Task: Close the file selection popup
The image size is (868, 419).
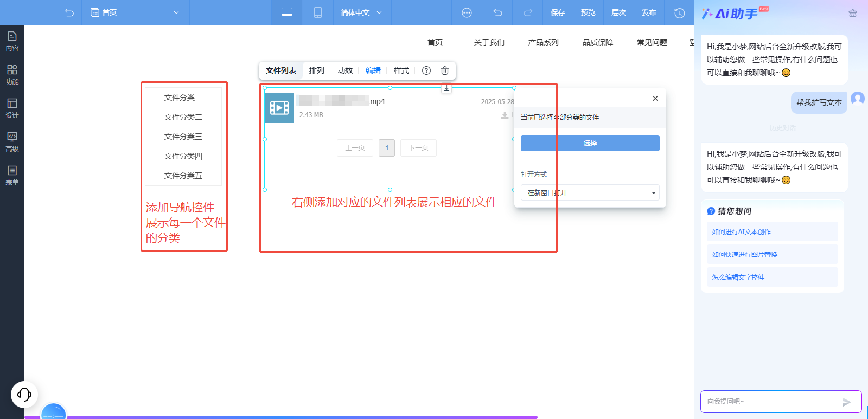Action: (x=655, y=98)
